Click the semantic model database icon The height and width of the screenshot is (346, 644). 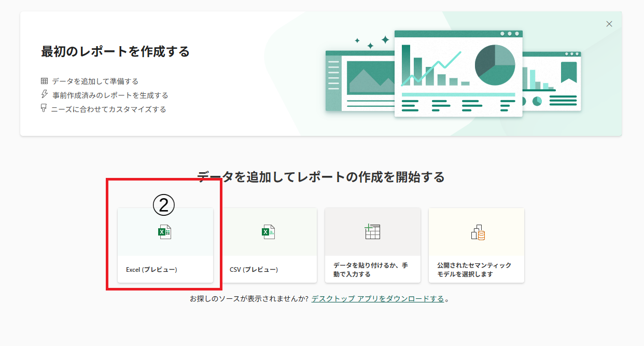478,232
